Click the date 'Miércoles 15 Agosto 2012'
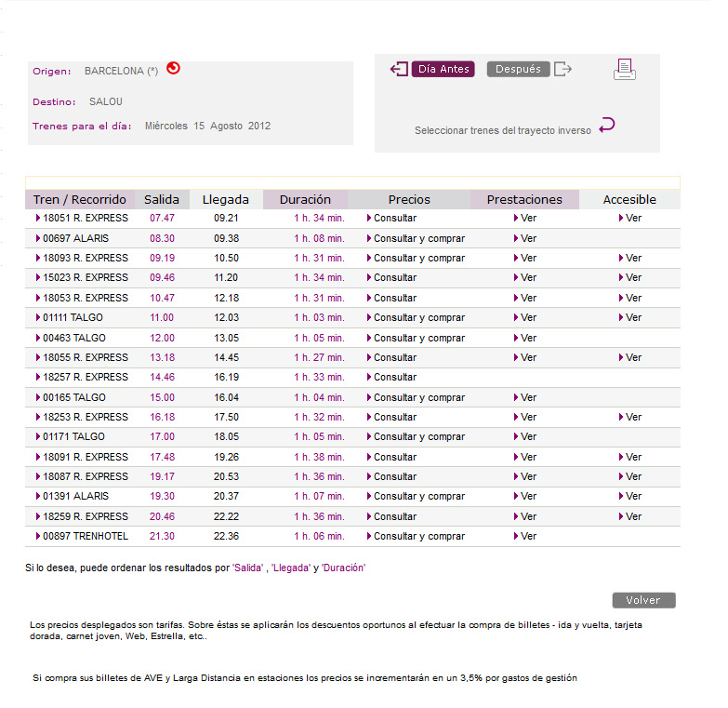Image resolution: width=728 pixels, height=708 pixels. (x=207, y=126)
